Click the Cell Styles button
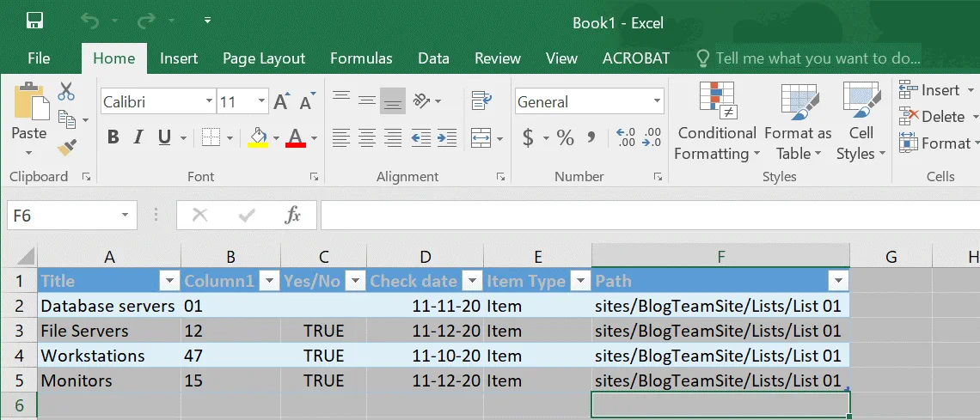This screenshot has height=420, width=980. coord(861,122)
